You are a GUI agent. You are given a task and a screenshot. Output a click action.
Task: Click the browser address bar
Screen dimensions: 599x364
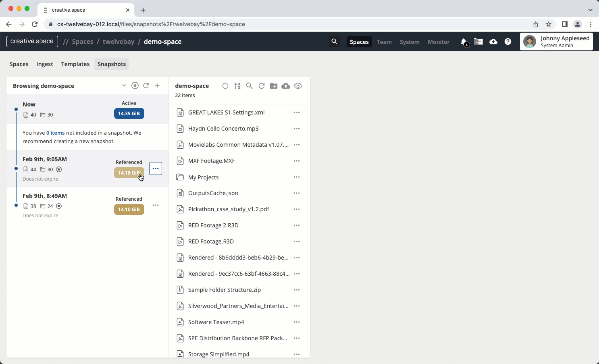click(299, 24)
